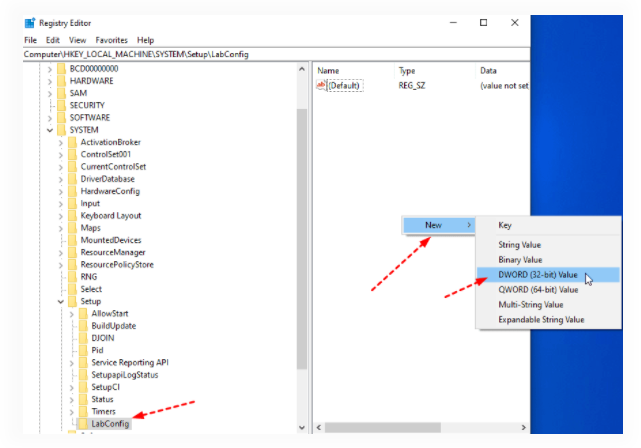Image resolution: width=641 pixels, height=448 pixels.
Task: Select the SetupapiLogStatus key label
Action: 125,375
